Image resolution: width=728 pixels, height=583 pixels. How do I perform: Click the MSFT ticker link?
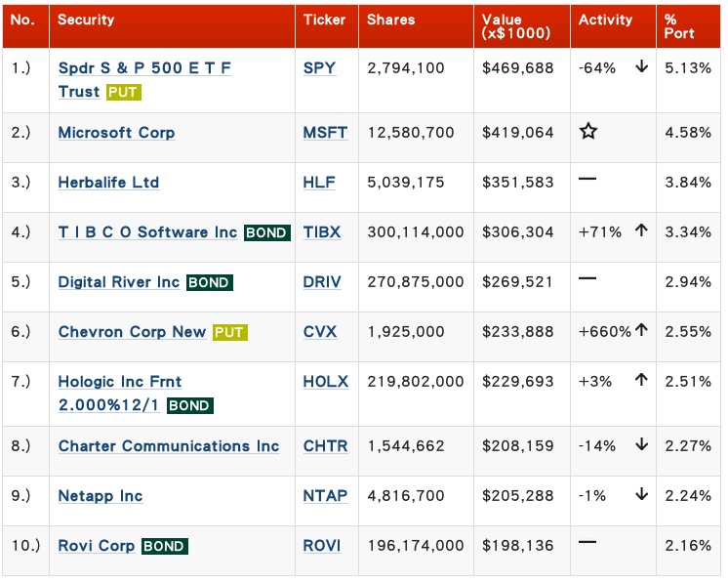click(x=325, y=133)
